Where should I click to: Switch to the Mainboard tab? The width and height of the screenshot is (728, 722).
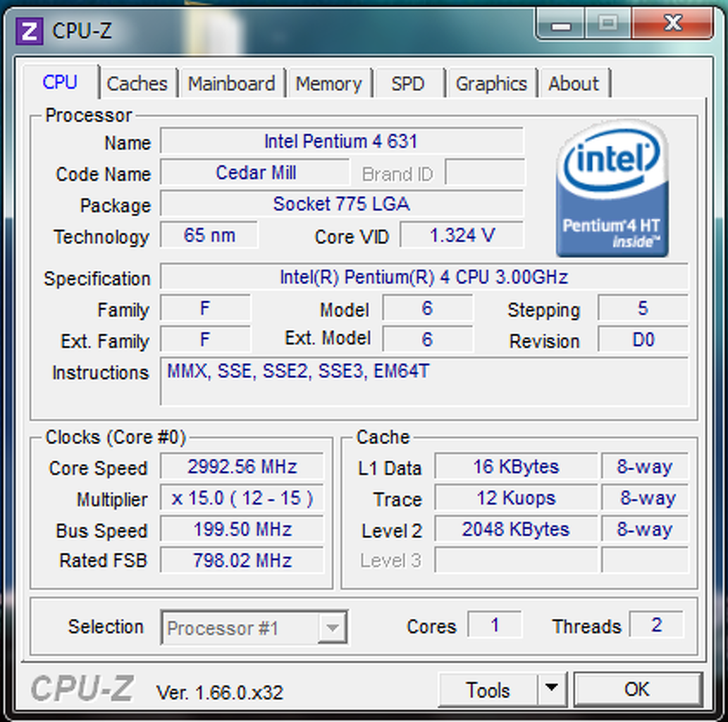pos(232,84)
